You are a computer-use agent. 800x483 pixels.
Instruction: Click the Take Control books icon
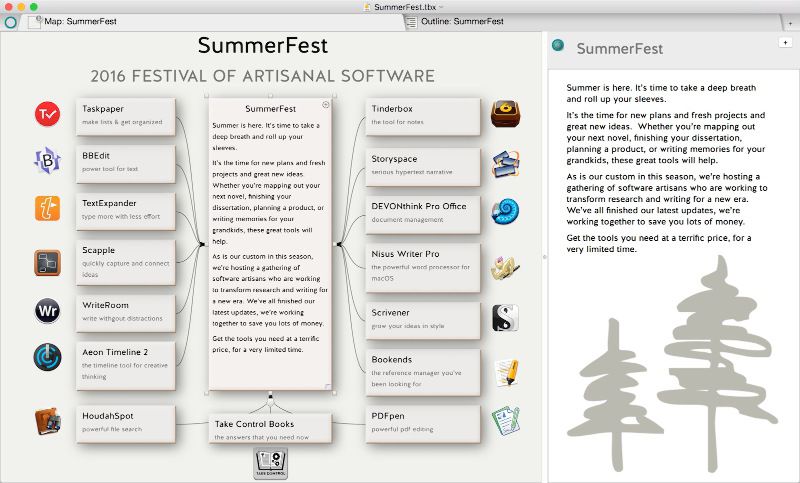click(x=270, y=461)
